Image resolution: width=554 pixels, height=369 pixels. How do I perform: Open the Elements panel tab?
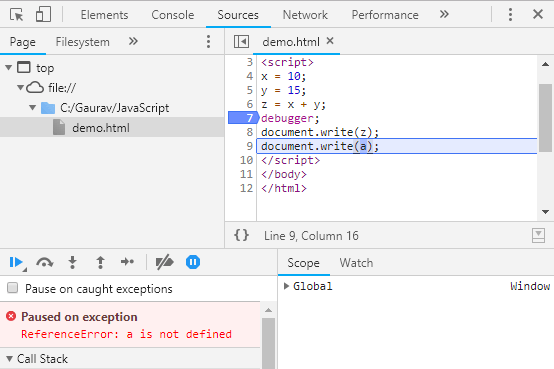104,15
